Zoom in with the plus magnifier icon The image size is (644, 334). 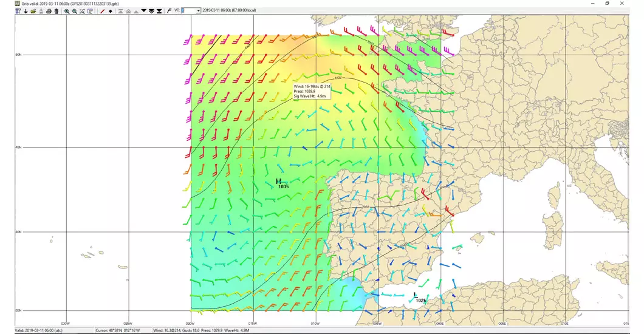click(x=67, y=11)
